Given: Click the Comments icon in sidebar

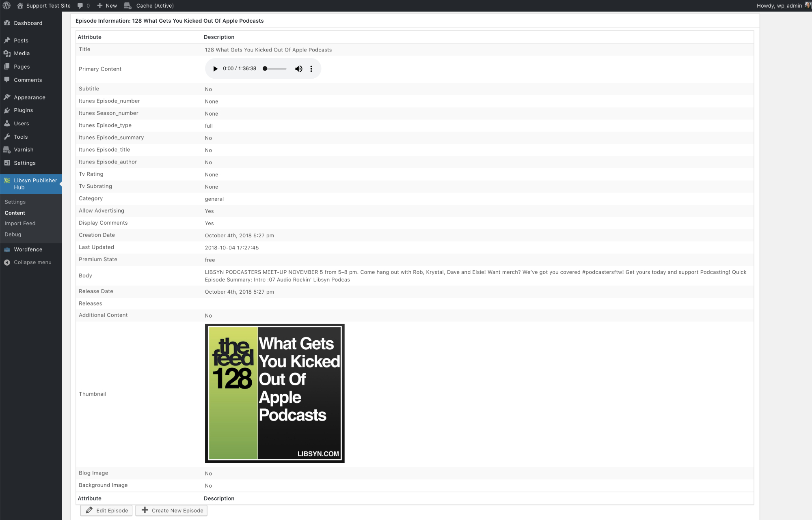Looking at the screenshot, I should point(7,80).
